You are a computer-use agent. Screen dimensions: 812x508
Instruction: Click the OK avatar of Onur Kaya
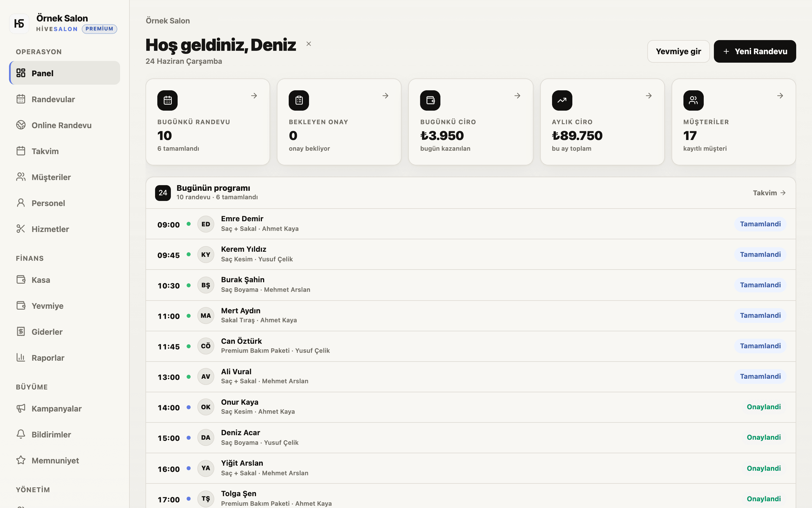[x=206, y=407]
